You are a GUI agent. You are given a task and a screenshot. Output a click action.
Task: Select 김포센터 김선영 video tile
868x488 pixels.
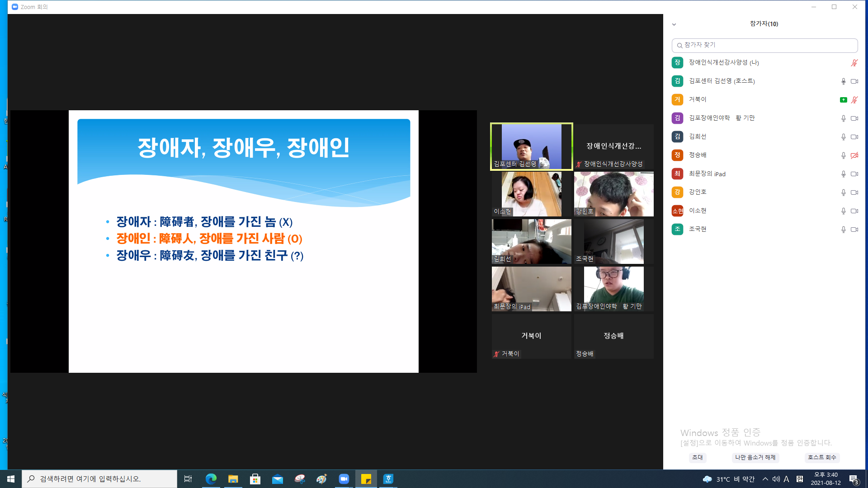coord(532,146)
